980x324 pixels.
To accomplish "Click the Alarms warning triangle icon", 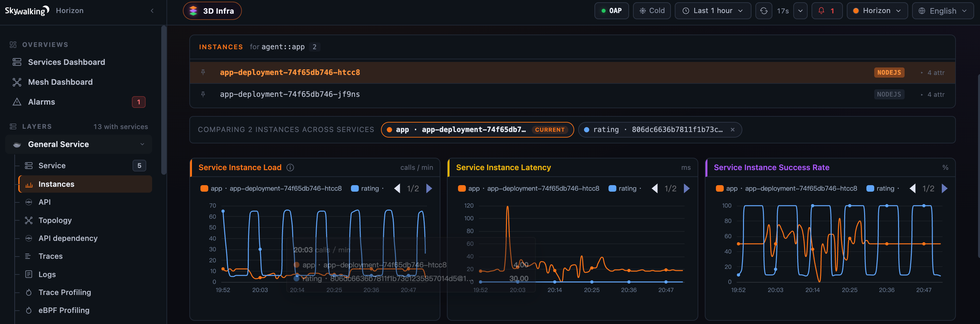I will coord(17,102).
